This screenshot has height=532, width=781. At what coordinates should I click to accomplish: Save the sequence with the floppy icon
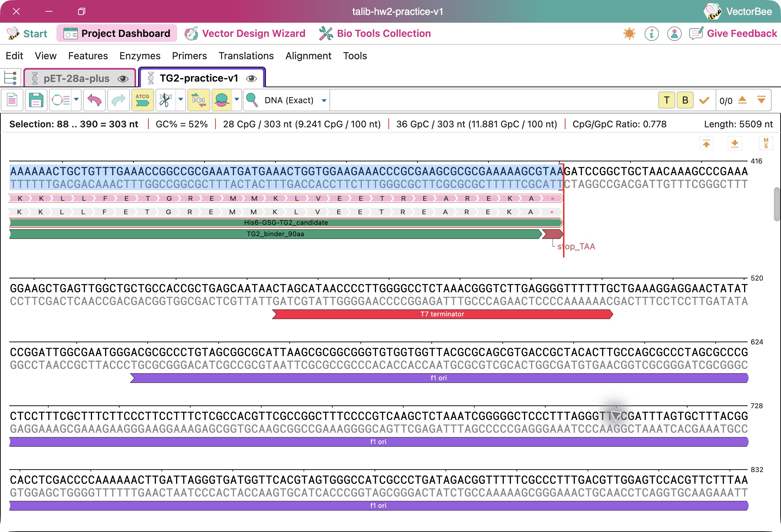pos(36,100)
